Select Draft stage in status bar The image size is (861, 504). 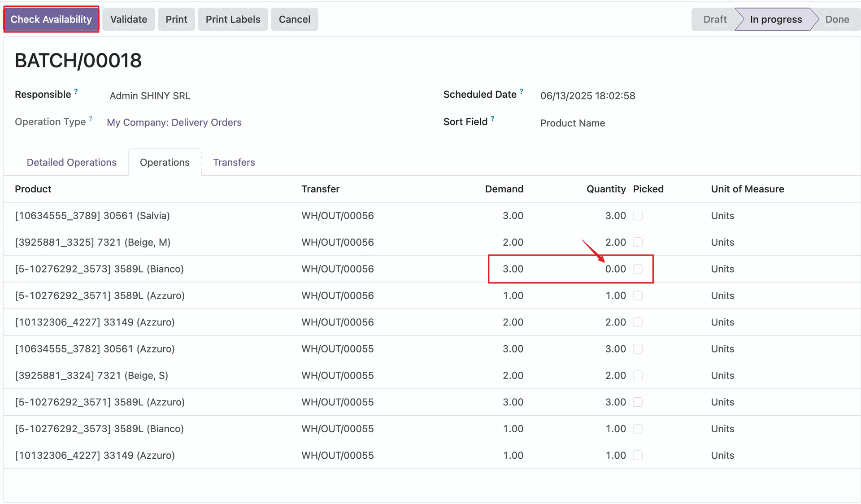(x=714, y=19)
